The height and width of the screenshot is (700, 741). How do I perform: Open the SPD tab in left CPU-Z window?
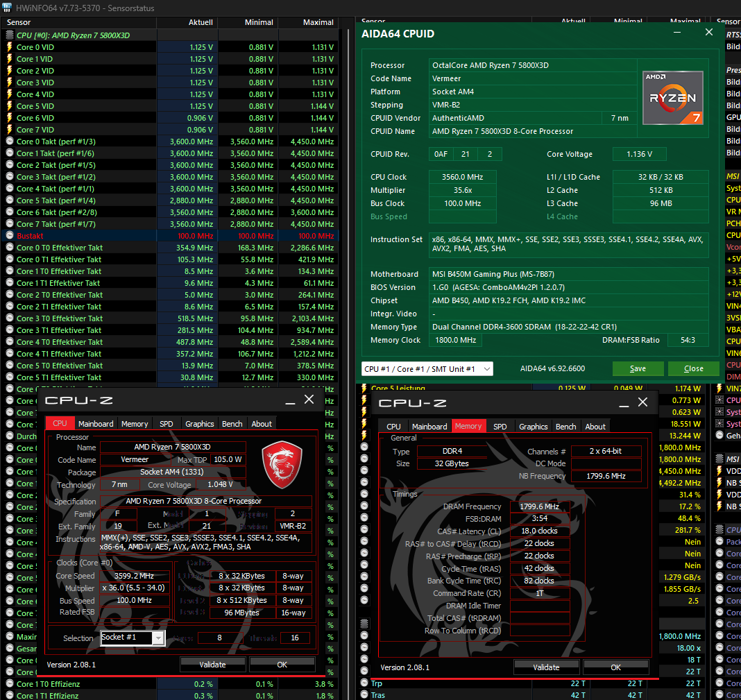pos(167,424)
